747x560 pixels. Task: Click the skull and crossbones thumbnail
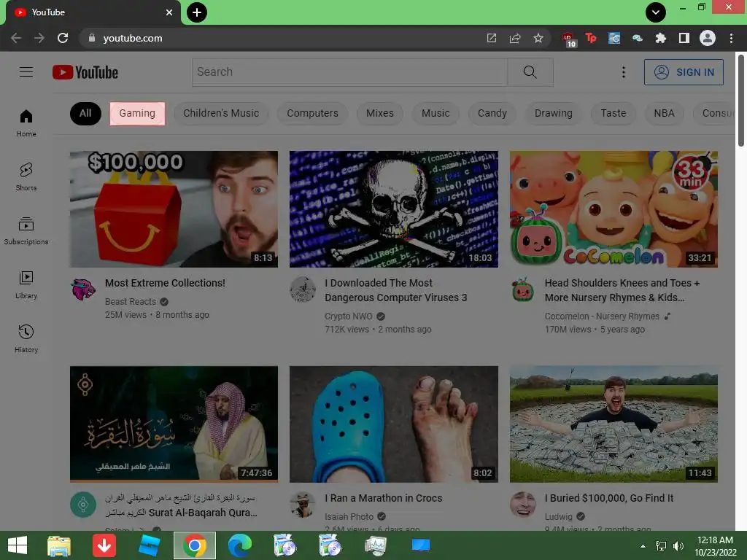point(393,209)
